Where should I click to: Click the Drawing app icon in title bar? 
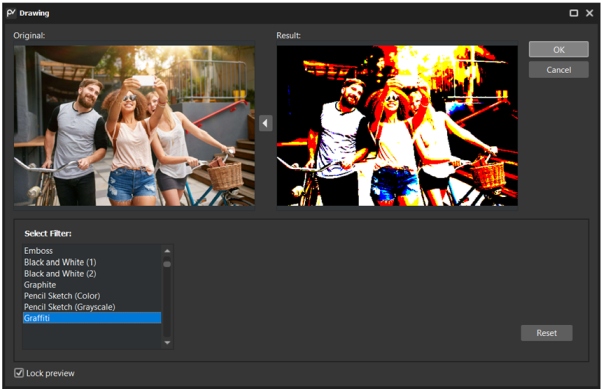point(11,13)
